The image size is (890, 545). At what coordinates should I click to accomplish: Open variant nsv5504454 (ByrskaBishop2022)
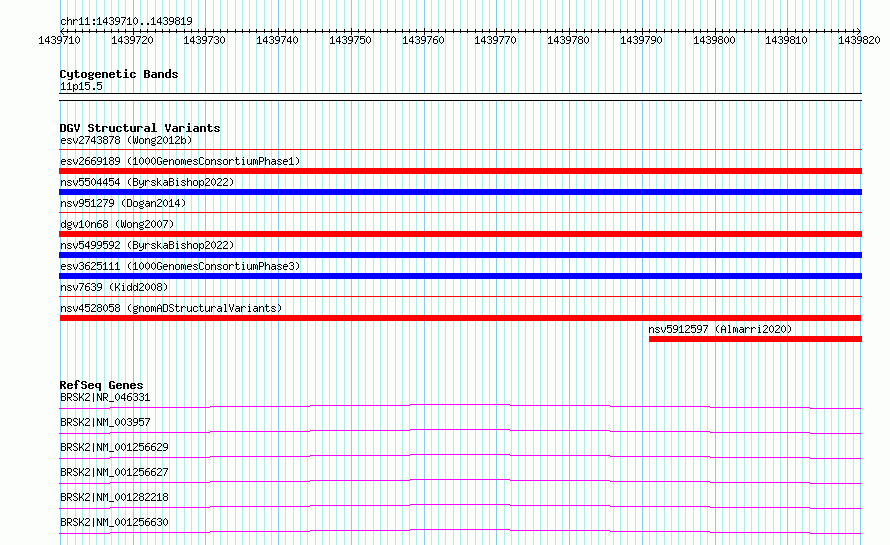tap(147, 182)
